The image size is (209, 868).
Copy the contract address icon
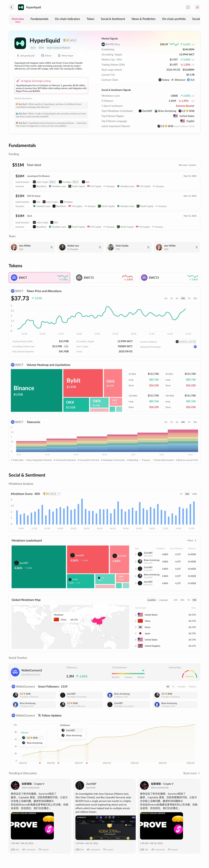195,342
